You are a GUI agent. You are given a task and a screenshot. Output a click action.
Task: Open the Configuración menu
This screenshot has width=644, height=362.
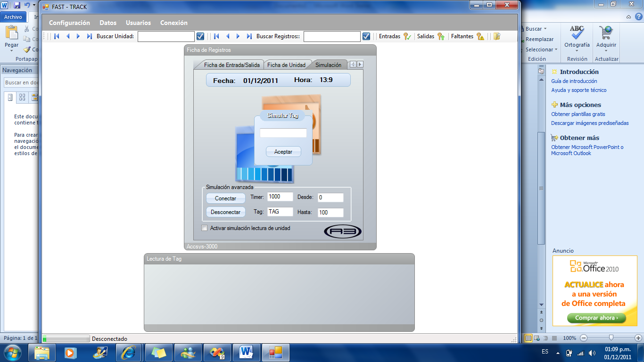point(69,23)
